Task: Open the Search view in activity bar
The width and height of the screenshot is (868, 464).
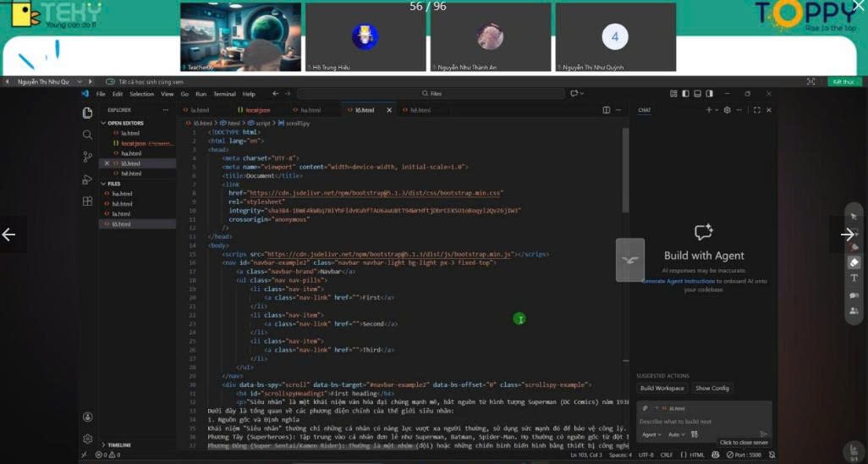Action: pyautogui.click(x=87, y=135)
